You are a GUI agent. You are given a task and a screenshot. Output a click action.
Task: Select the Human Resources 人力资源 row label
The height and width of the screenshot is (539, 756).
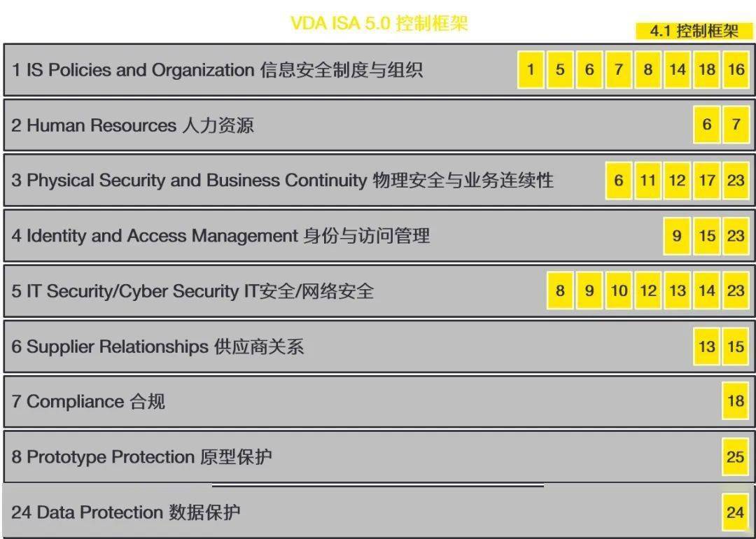point(132,125)
